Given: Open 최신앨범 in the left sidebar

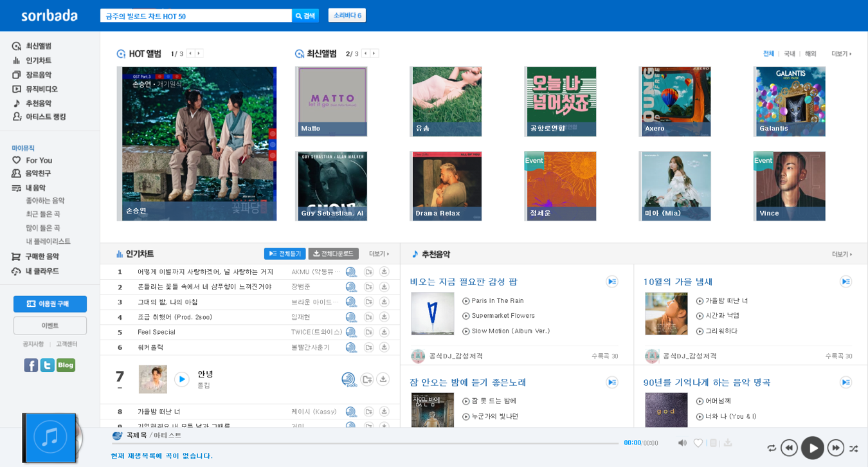Looking at the screenshot, I should pos(32,46).
